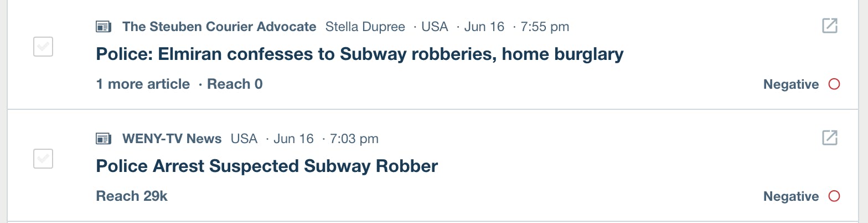The image size is (868, 223).
Task: Open headline Police Arrest Suspected Subway Robber
Action: coord(267,166)
